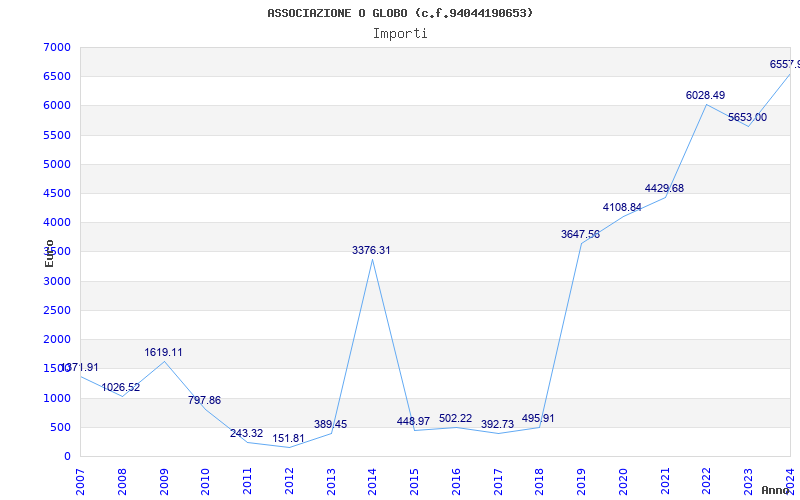The width and height of the screenshot is (800, 500).
Task: Click the 2008 year label
Action: click(x=122, y=482)
